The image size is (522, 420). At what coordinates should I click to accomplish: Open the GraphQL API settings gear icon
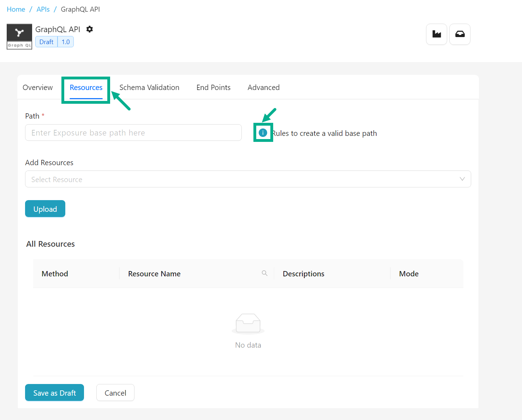click(90, 29)
